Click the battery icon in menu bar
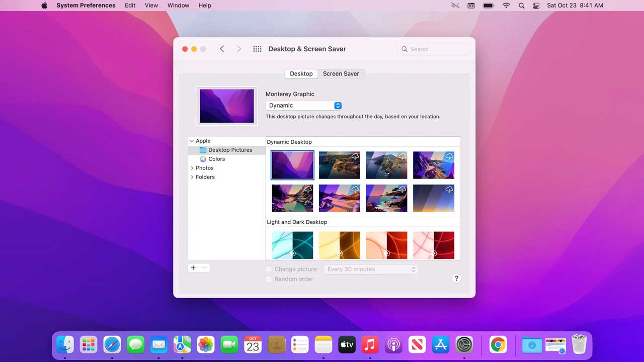The image size is (644, 362). tap(488, 6)
